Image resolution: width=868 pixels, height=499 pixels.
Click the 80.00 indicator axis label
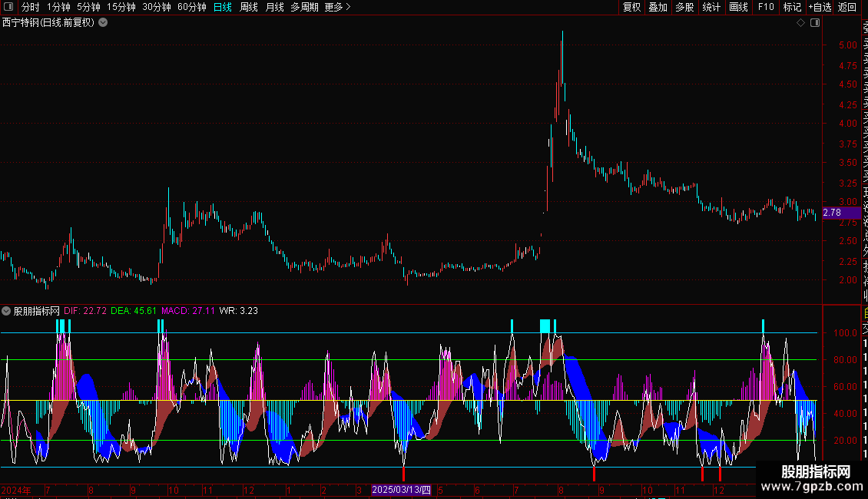[845, 360]
